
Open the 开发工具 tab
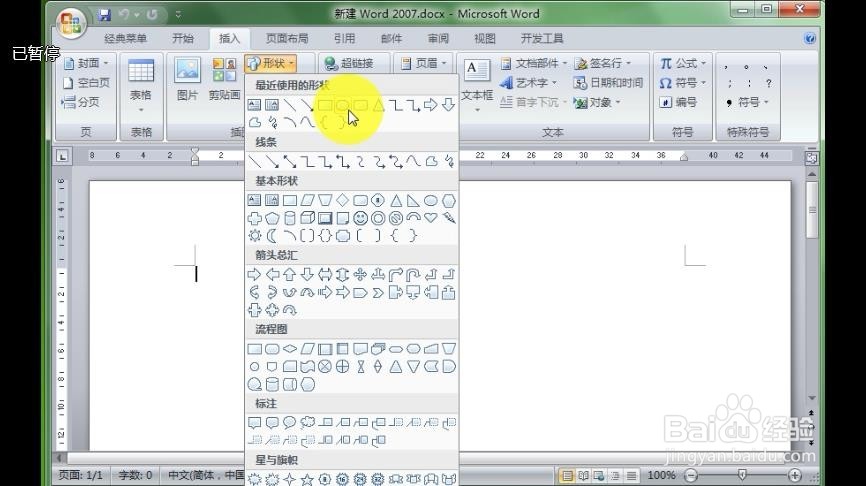click(542, 39)
